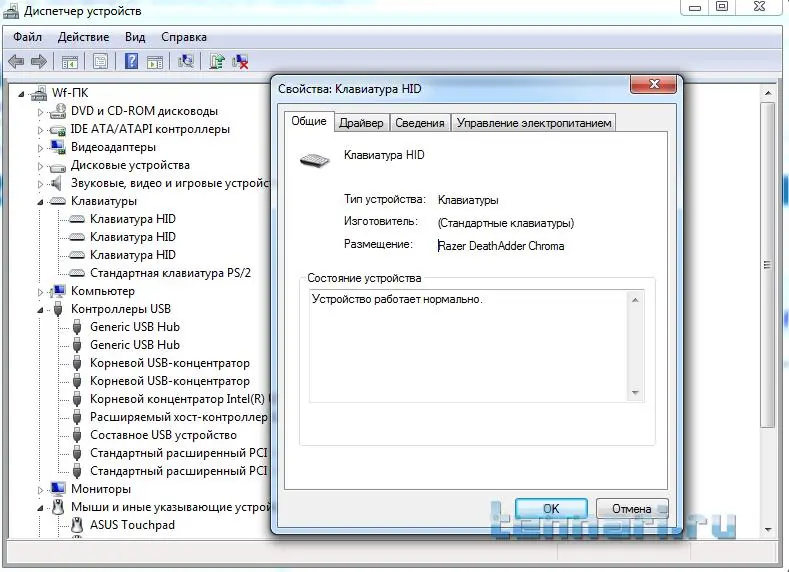
Task: Click the (Стандартные клавиатуры) manufacturer value
Action: click(x=506, y=223)
